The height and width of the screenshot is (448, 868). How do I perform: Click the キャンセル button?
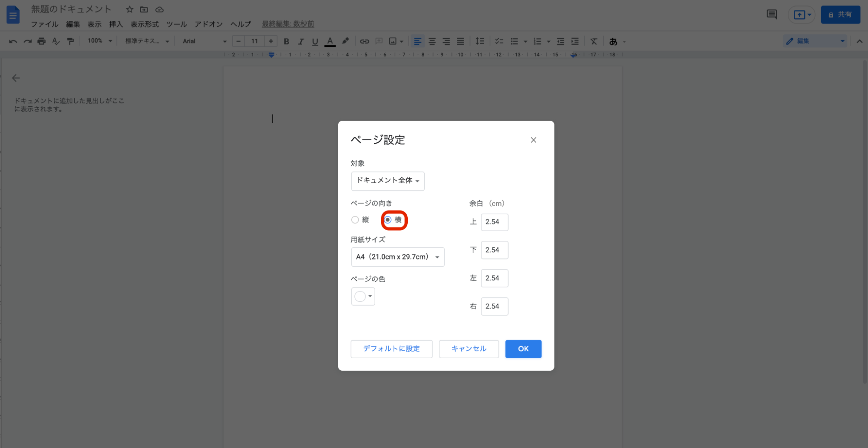pos(469,349)
